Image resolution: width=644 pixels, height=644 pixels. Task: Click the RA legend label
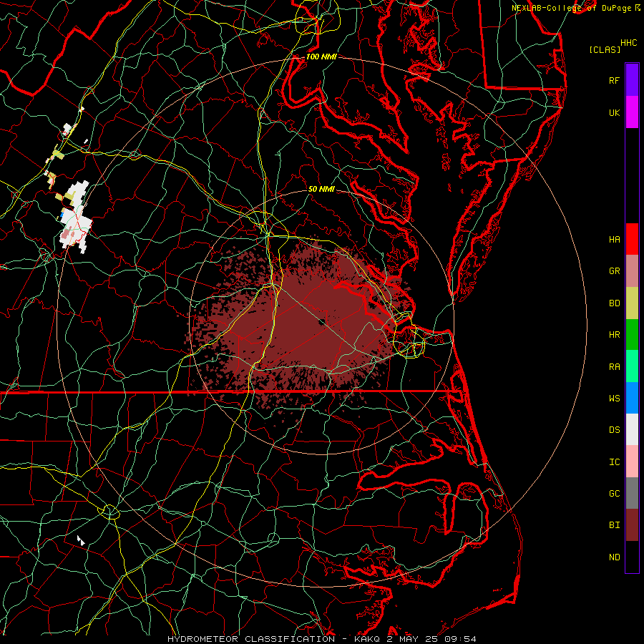pos(614,366)
